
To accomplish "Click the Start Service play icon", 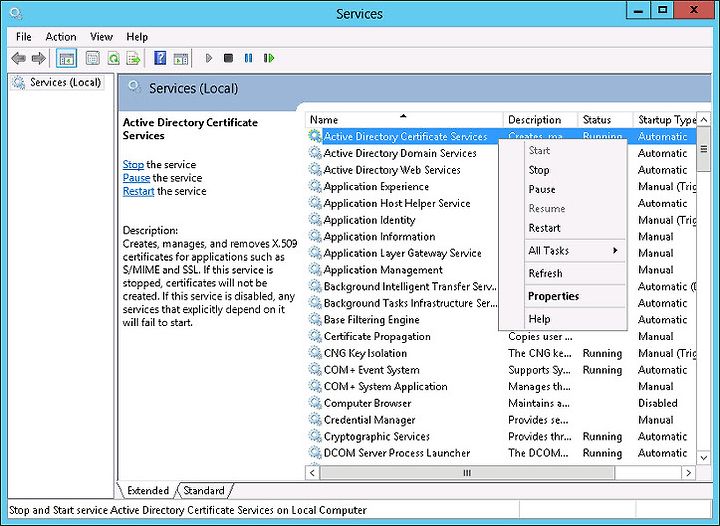I will tap(208, 58).
